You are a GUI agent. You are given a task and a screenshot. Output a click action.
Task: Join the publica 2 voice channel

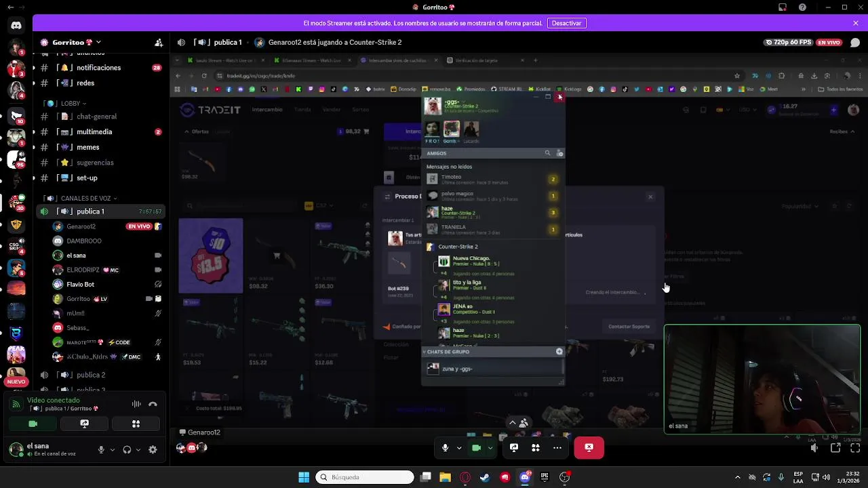click(100, 375)
